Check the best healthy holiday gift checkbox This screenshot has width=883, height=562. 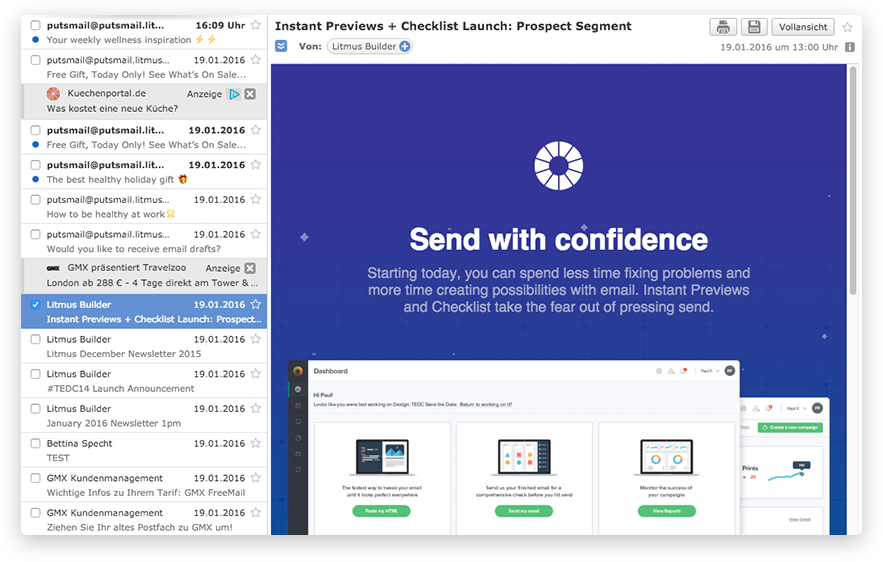point(35,165)
